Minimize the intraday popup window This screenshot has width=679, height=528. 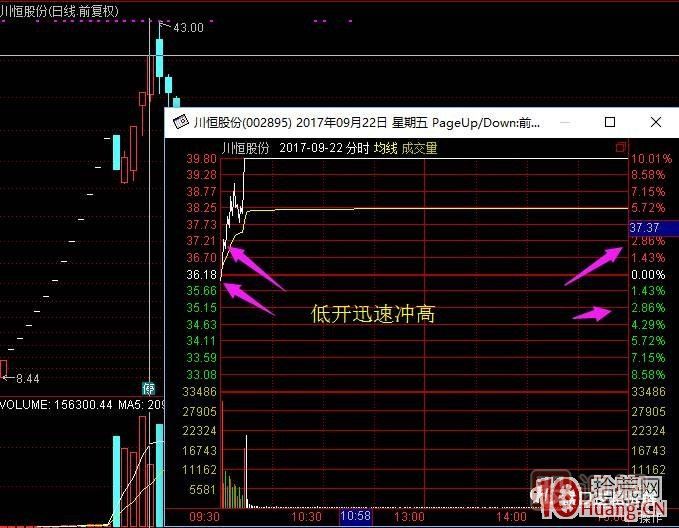click(566, 122)
